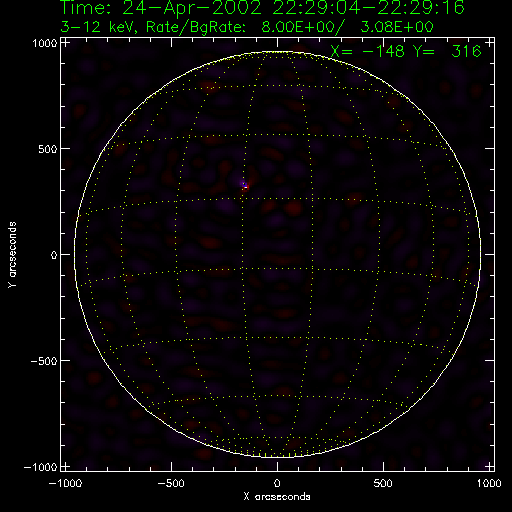Viewport: 512px width, 512px height.
Task: Click the bright flare source spot
Action: point(245,185)
